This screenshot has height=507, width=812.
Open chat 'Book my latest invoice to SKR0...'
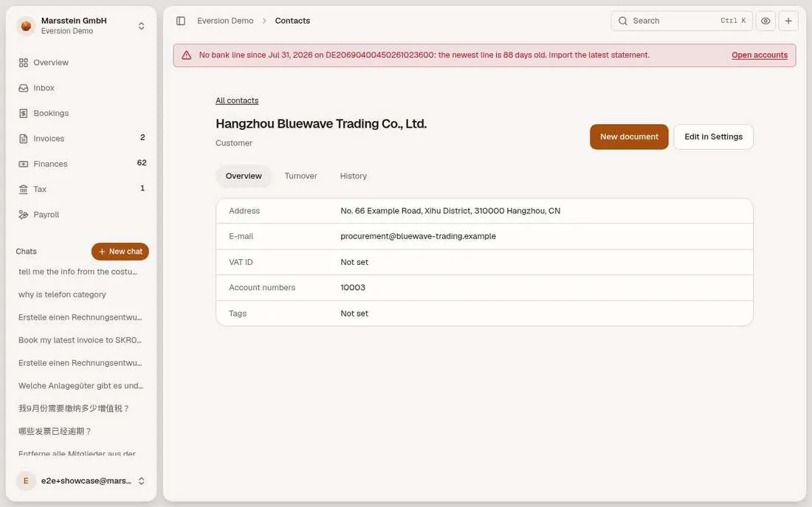(x=80, y=340)
